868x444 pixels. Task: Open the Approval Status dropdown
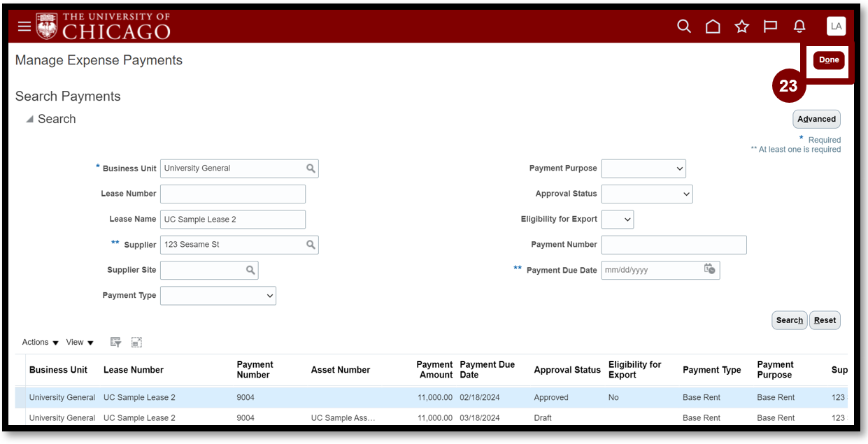(x=647, y=194)
